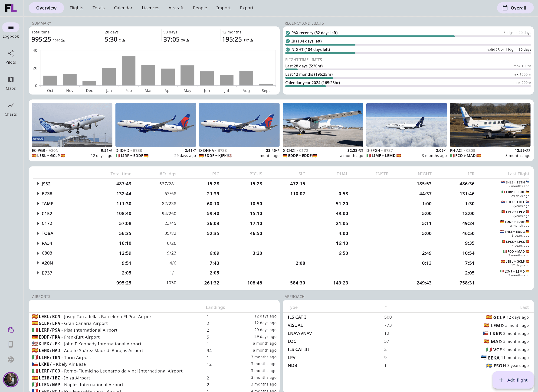Image resolution: width=538 pixels, height=392 pixels.
Task: Click the Add flight button
Action: pyautogui.click(x=513, y=380)
